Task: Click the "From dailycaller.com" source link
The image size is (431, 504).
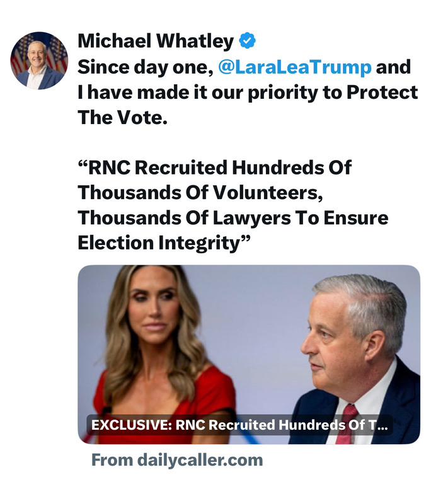Action: point(176,460)
